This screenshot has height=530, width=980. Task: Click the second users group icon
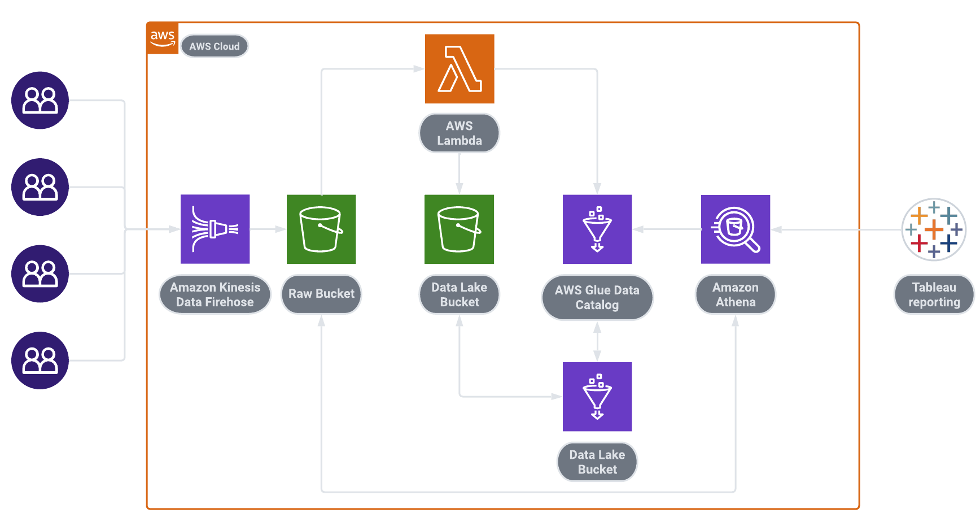40,187
